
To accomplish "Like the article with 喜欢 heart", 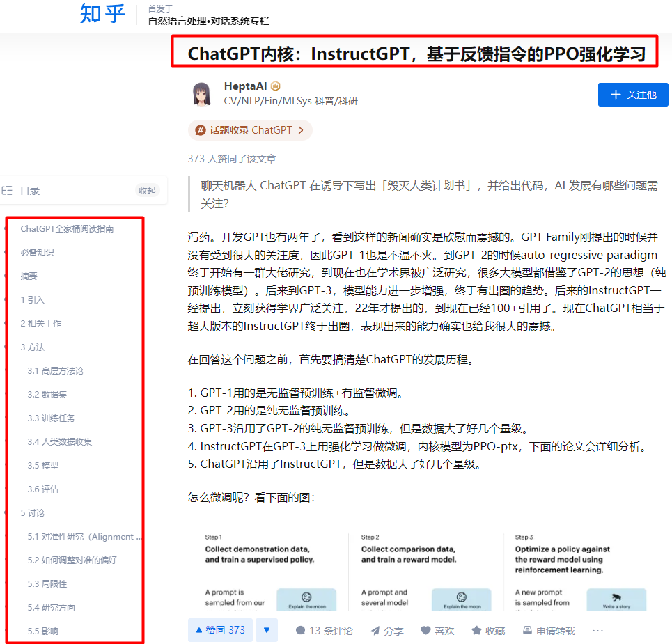I will (437, 631).
